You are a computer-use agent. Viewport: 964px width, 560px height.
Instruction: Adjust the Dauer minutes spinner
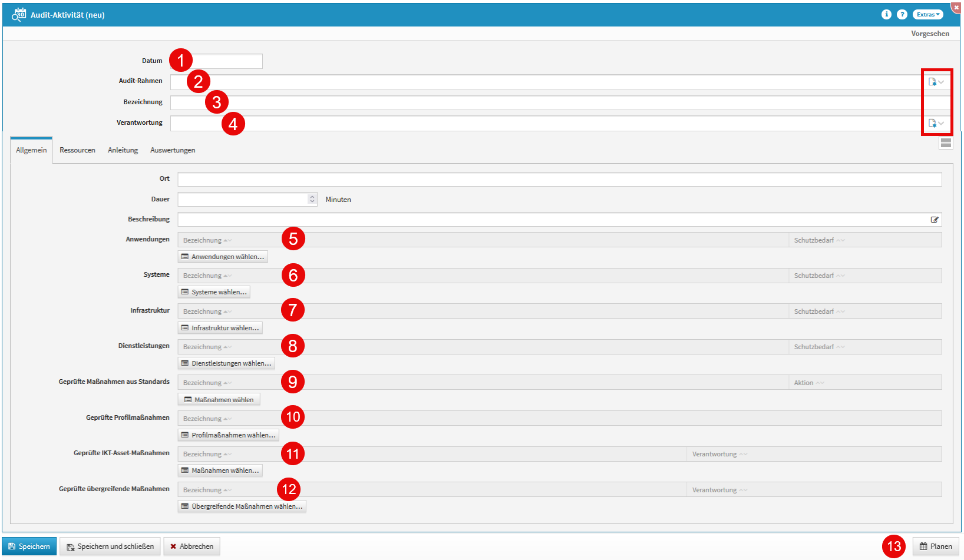tap(312, 200)
